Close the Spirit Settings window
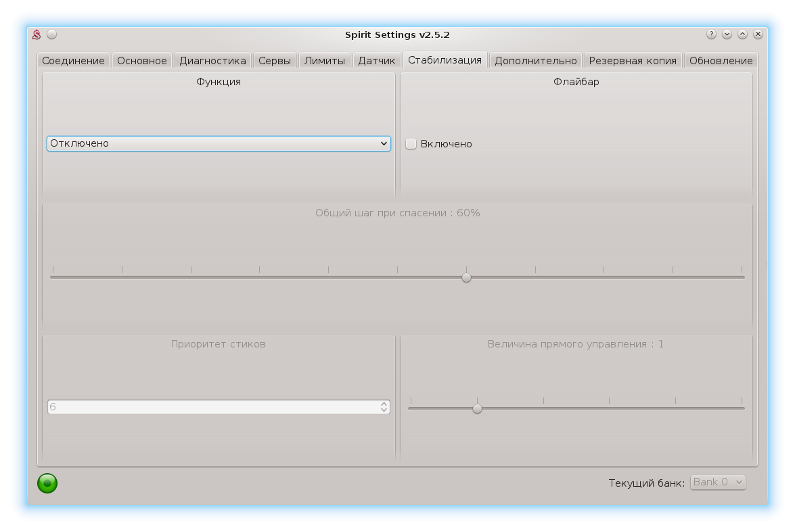Screen dimensions: 795x532 [x=758, y=34]
